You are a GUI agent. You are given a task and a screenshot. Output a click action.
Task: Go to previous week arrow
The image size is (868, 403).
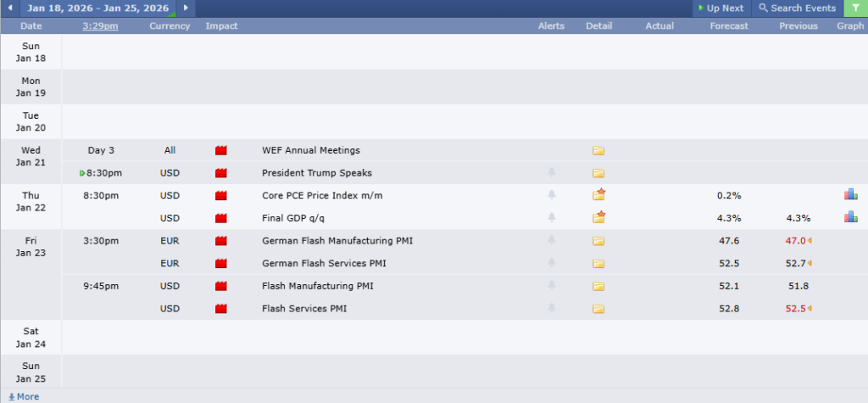10,8
